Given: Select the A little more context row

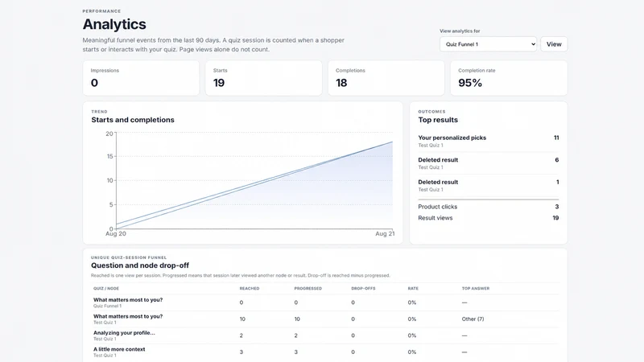Looking at the screenshot, I should (325, 352).
